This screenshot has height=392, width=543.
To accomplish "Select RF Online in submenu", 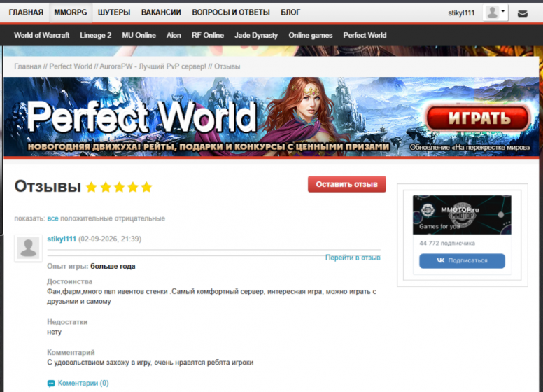I will pyautogui.click(x=208, y=35).
